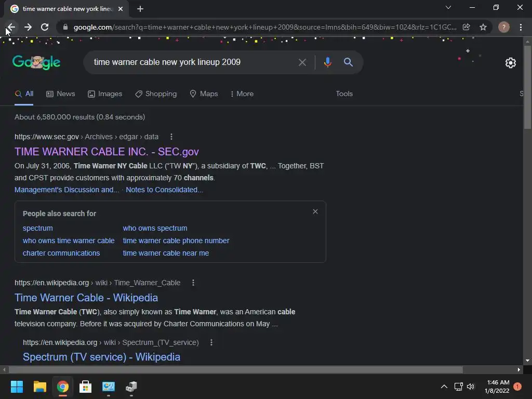Close the People also search for box
532x399 pixels.
[x=315, y=212]
